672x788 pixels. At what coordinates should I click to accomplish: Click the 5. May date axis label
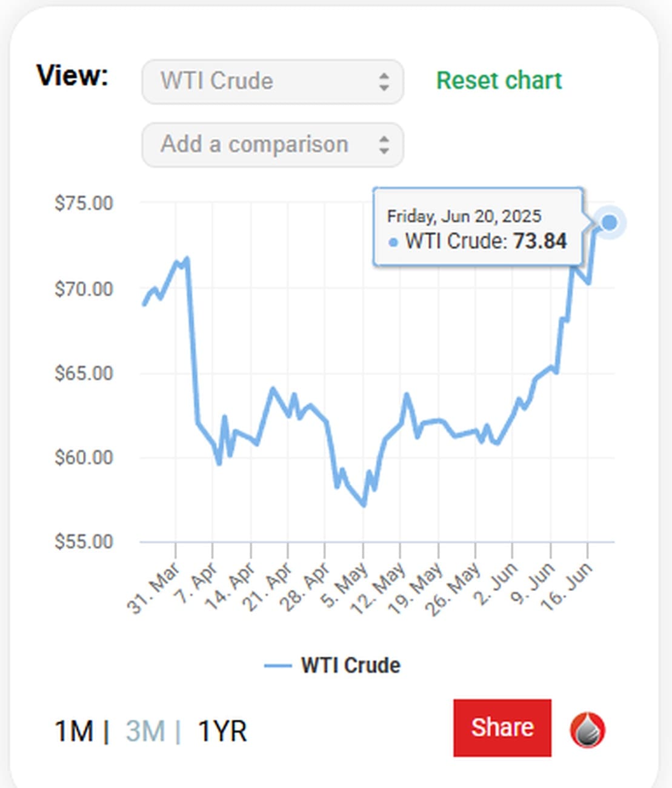pos(346,585)
